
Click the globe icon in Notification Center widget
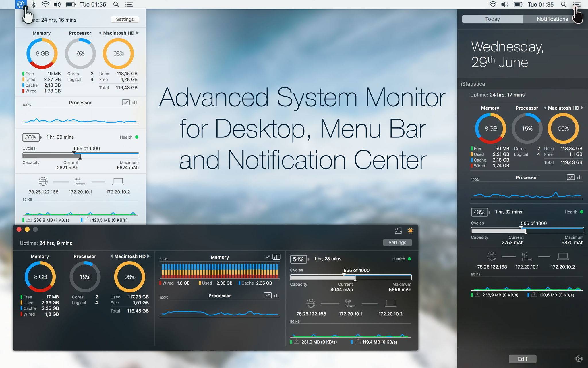(492, 256)
